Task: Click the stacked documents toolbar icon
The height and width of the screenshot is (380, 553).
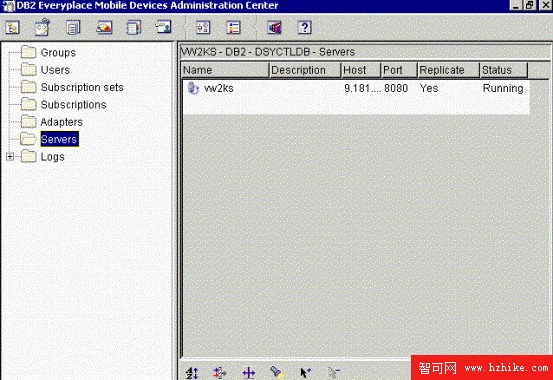Action: click(73, 28)
